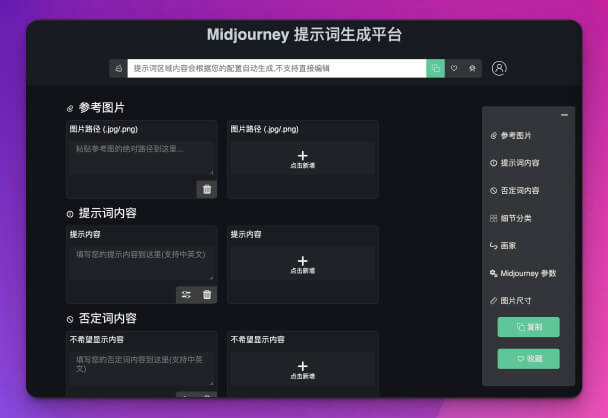Click plus to add new 提示内容 card

pos(302,264)
